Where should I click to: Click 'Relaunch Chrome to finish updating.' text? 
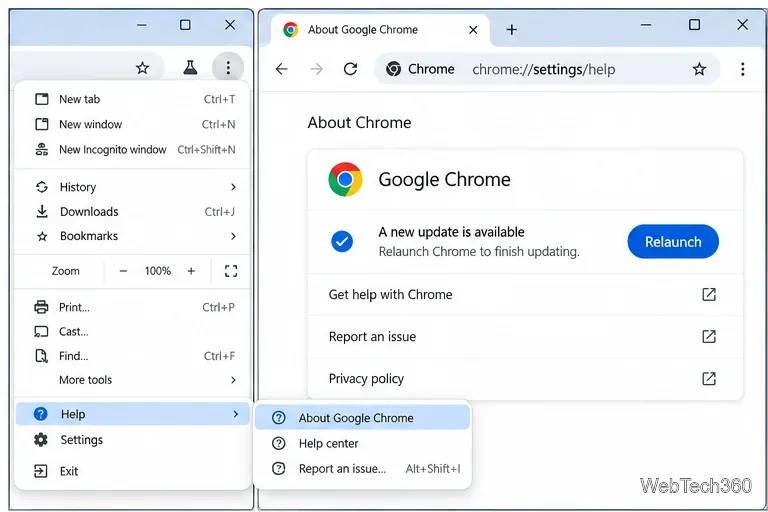pos(479,252)
